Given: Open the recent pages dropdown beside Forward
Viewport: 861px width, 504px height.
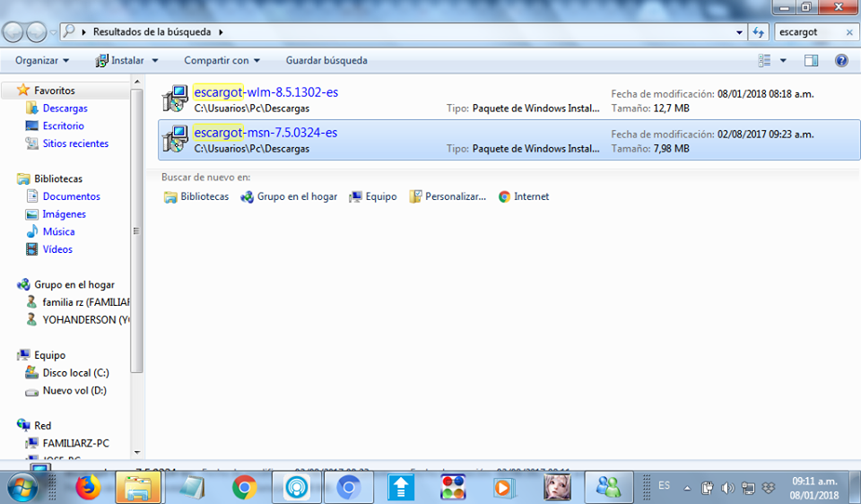Looking at the screenshot, I should (x=53, y=32).
